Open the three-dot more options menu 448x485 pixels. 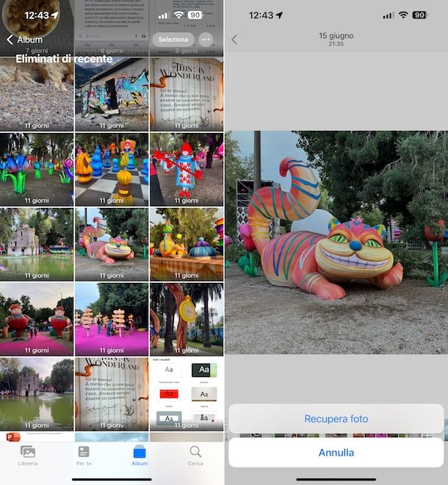pos(206,40)
